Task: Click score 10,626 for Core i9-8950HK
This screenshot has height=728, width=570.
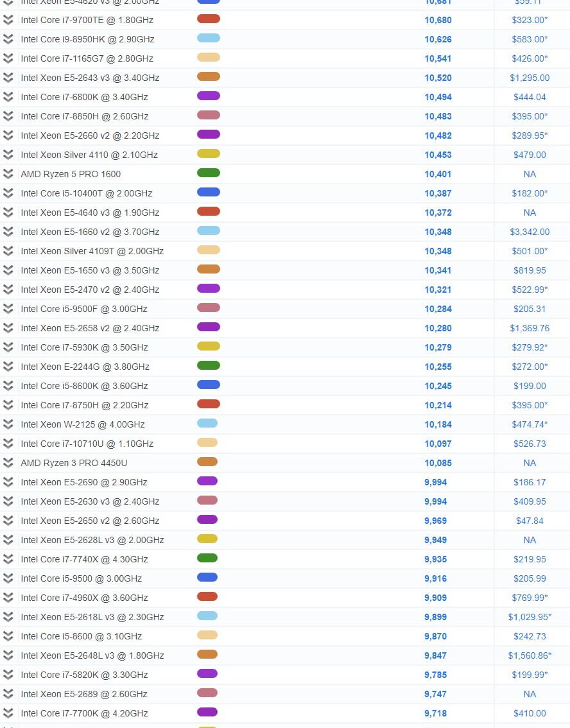Action: 438,39
